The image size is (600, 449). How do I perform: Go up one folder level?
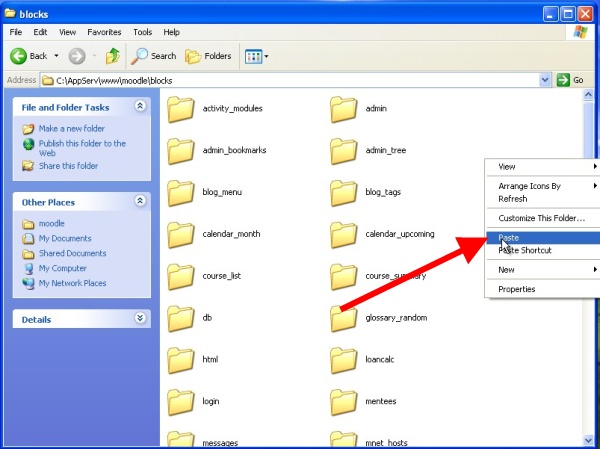(112, 56)
